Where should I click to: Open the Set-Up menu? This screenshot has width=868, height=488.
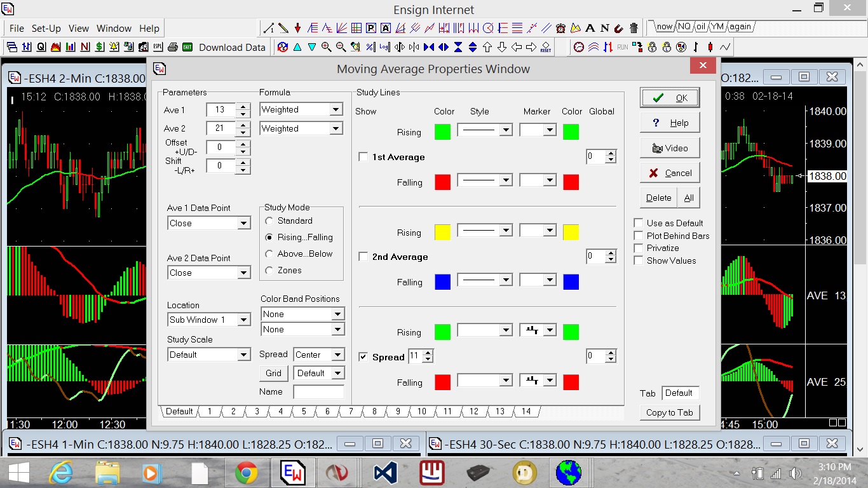tap(46, 29)
